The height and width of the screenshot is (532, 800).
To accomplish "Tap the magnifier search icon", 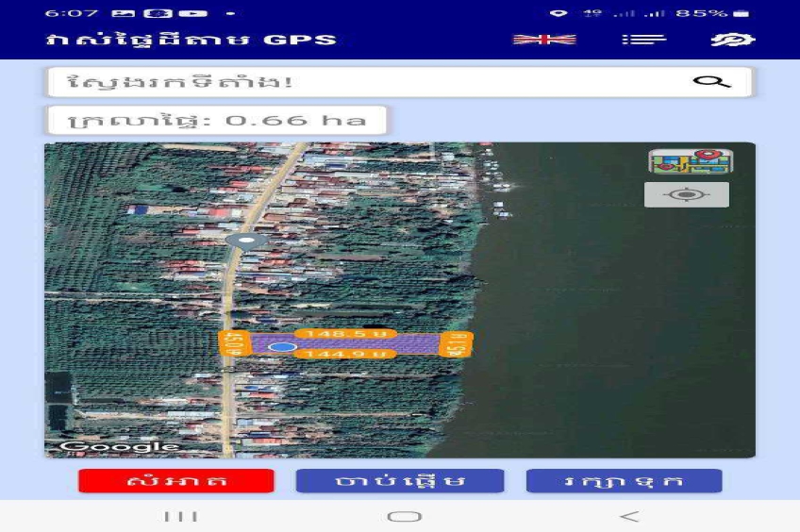I will [711, 82].
